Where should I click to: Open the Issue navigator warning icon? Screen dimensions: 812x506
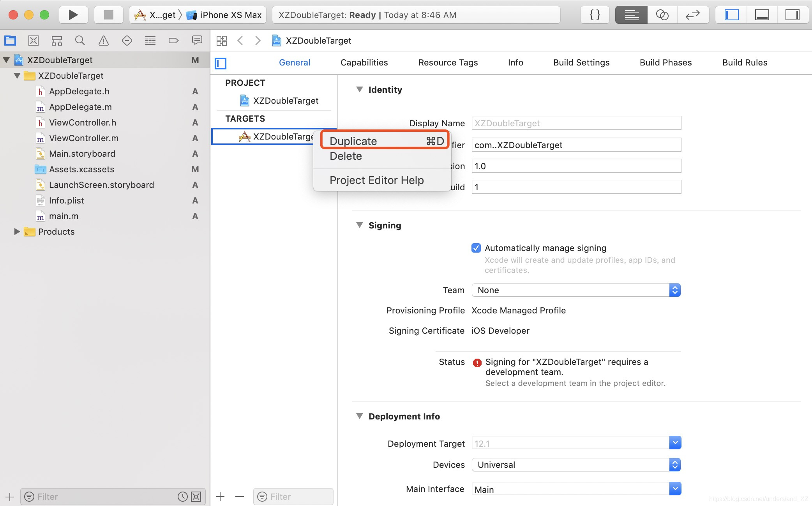click(103, 41)
